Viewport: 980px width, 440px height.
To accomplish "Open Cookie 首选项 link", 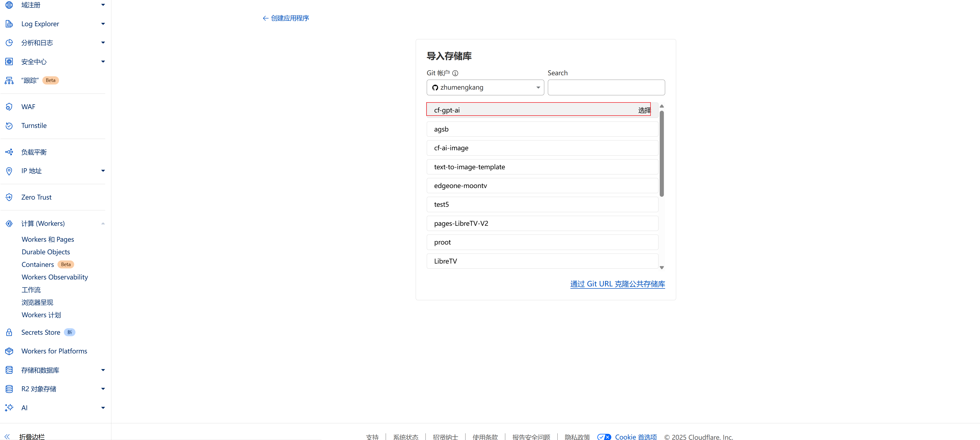I will pos(636,437).
